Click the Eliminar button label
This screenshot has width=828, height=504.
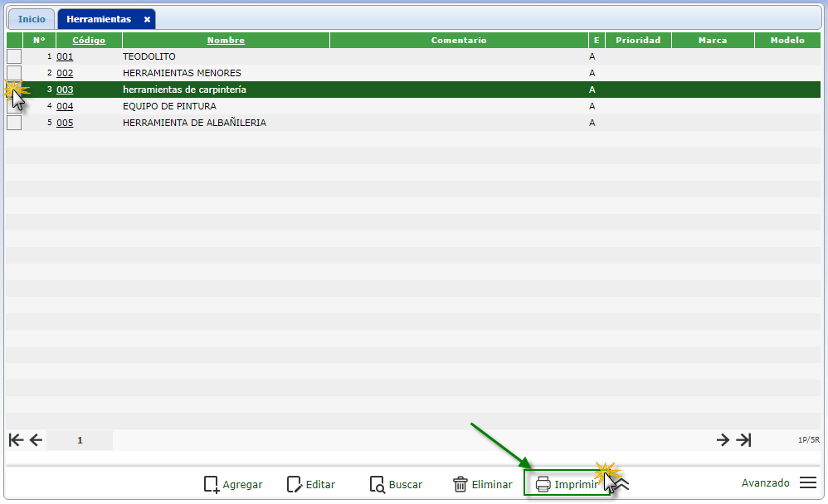coord(492,484)
